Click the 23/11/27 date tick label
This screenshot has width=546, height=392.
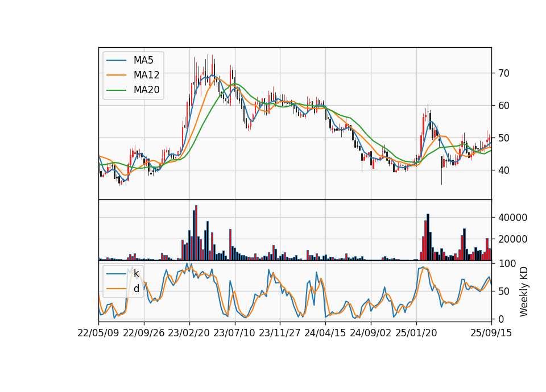(279, 333)
